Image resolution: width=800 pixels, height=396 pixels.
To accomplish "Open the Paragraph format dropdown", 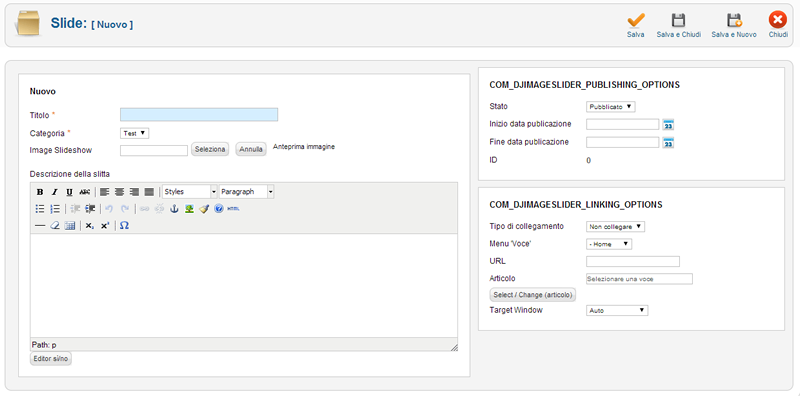I will click(x=247, y=192).
